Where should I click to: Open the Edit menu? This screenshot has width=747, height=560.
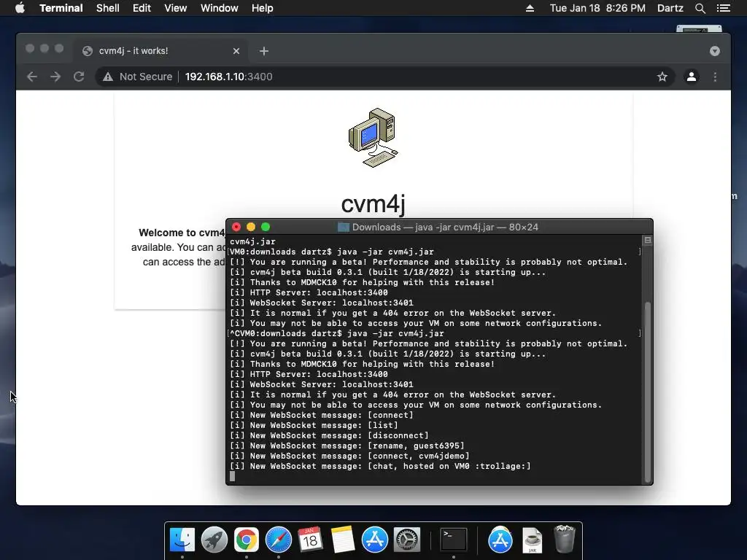pyautogui.click(x=142, y=8)
